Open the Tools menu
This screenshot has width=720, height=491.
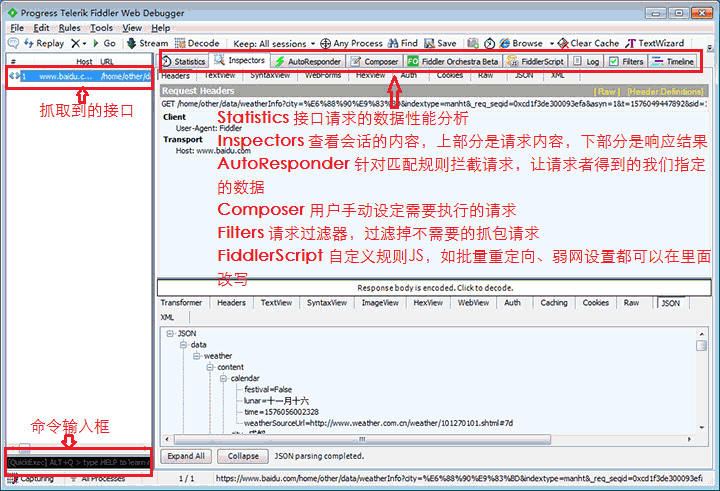[101, 28]
